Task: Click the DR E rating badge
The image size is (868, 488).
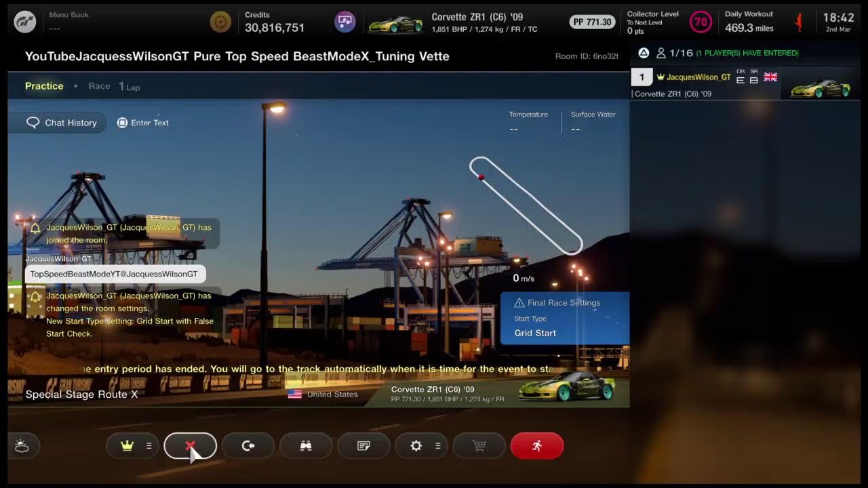Action: pos(741,77)
